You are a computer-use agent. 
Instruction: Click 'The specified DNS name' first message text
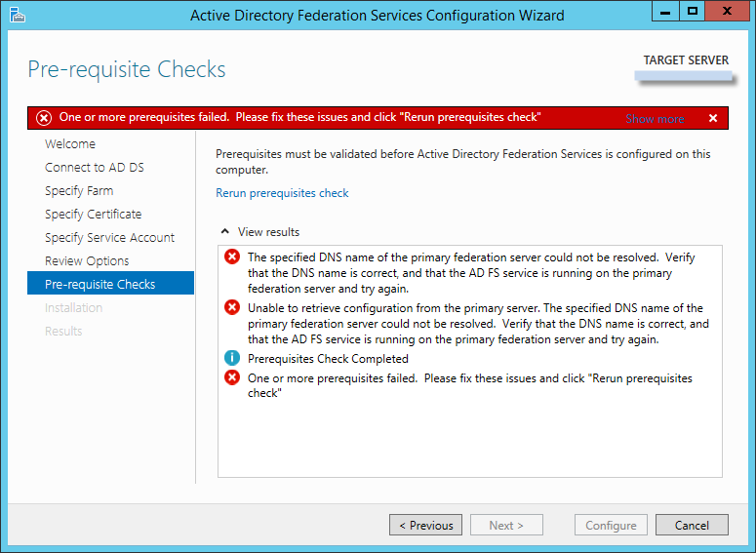[471, 273]
